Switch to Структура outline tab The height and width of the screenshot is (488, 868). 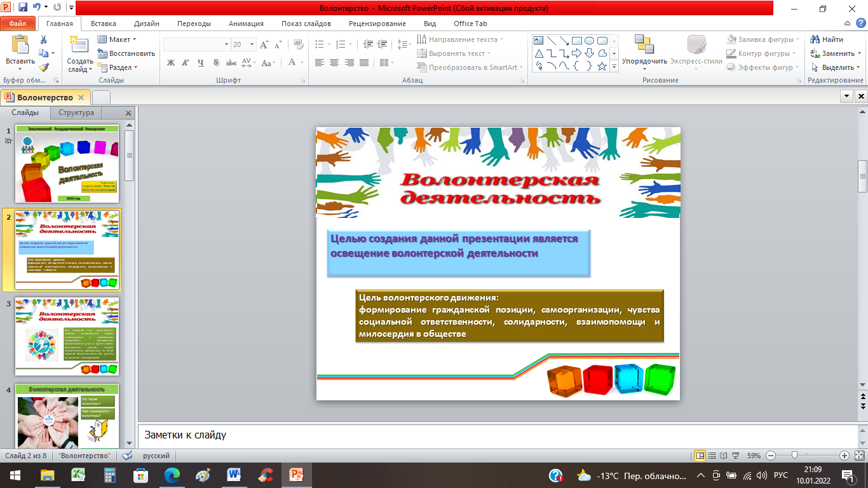76,112
